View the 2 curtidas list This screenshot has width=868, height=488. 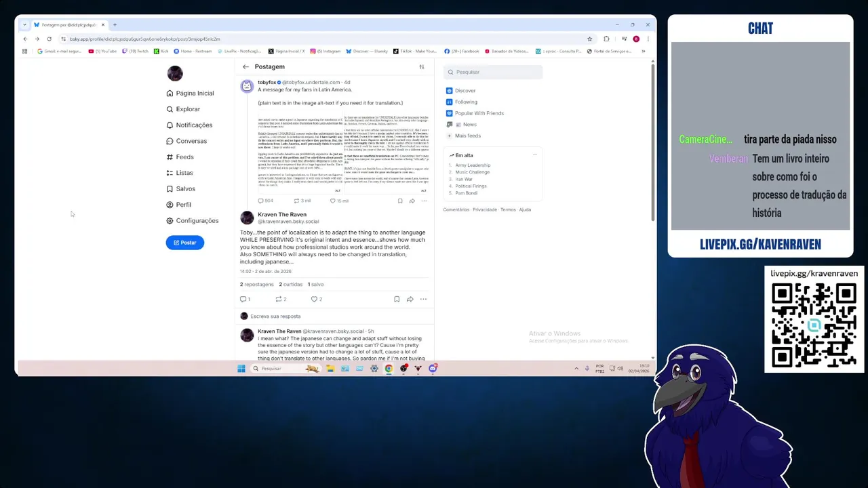tap(291, 284)
